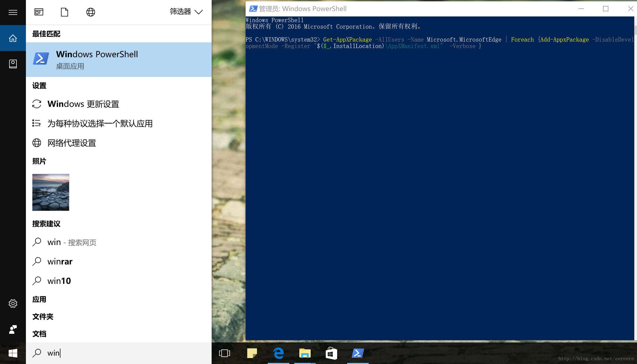Open 为每种协议选择一个默认应用 setting

pyautogui.click(x=119, y=124)
